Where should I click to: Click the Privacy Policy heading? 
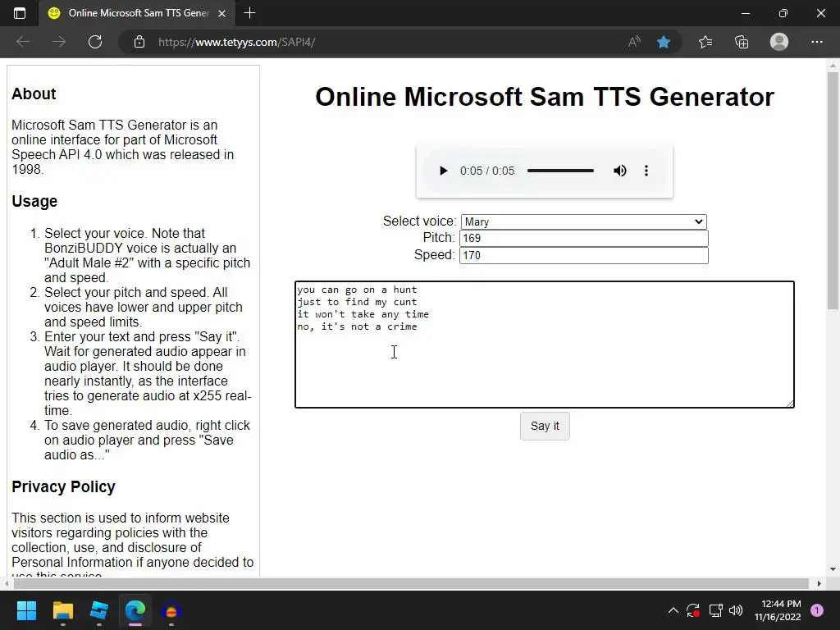pos(63,486)
